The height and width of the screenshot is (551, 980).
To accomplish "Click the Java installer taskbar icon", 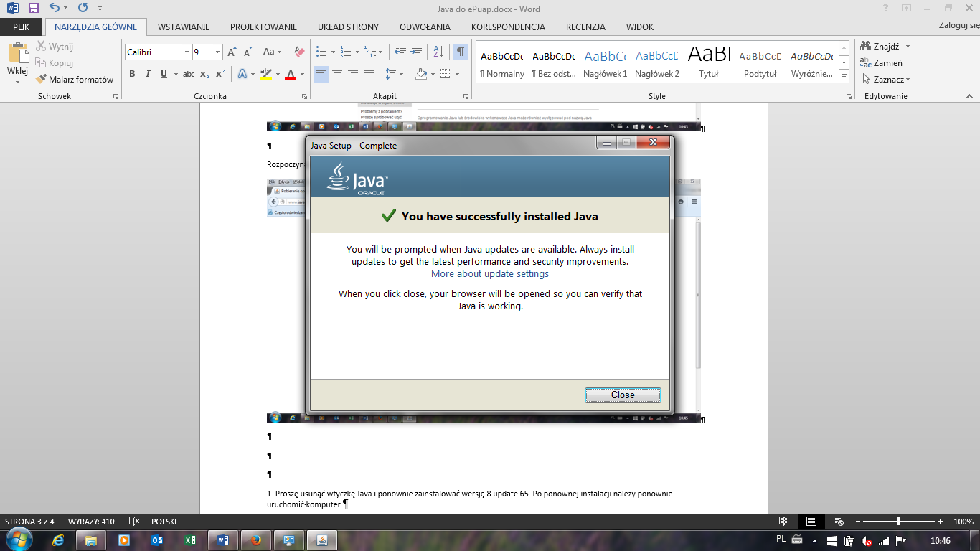I will [321, 540].
